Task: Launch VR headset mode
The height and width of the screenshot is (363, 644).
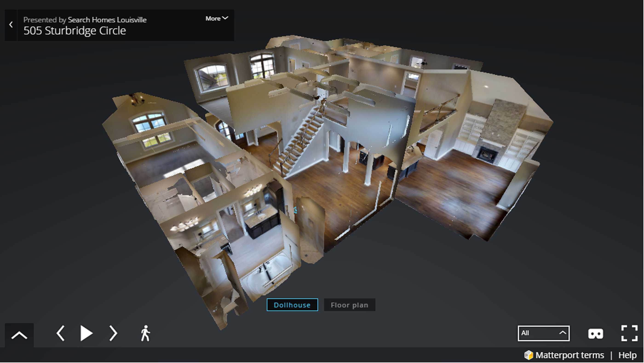Action: [596, 334]
